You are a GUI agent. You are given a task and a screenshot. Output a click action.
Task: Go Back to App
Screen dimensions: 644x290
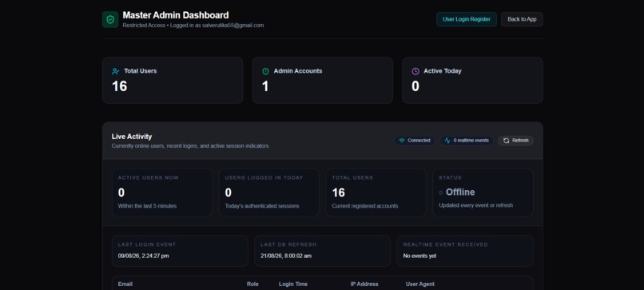pyautogui.click(x=522, y=19)
